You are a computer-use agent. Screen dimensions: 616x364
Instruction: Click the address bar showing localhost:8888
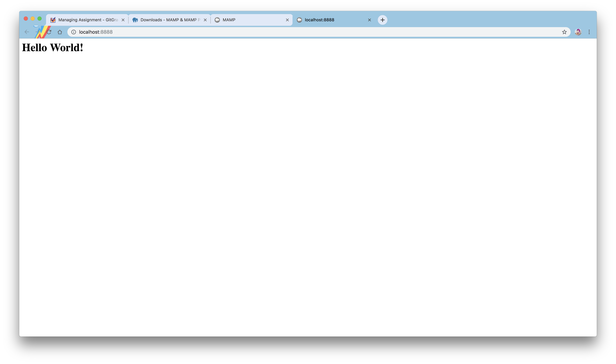(x=295, y=32)
